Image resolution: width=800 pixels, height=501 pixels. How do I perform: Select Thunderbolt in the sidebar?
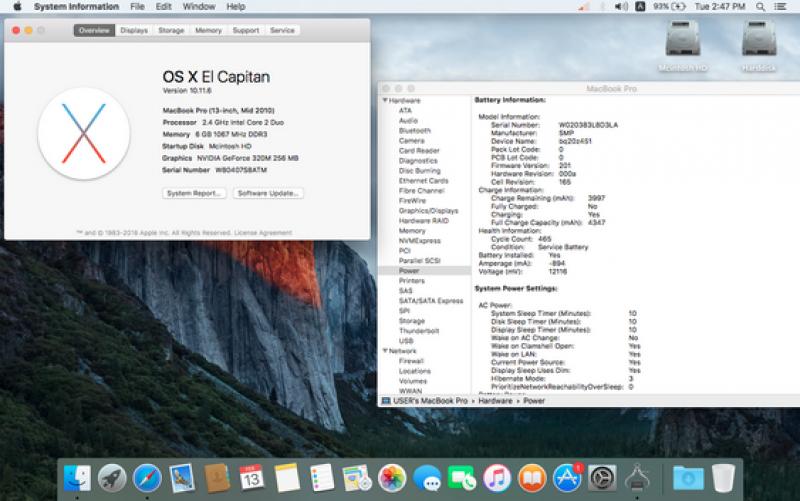click(x=419, y=331)
